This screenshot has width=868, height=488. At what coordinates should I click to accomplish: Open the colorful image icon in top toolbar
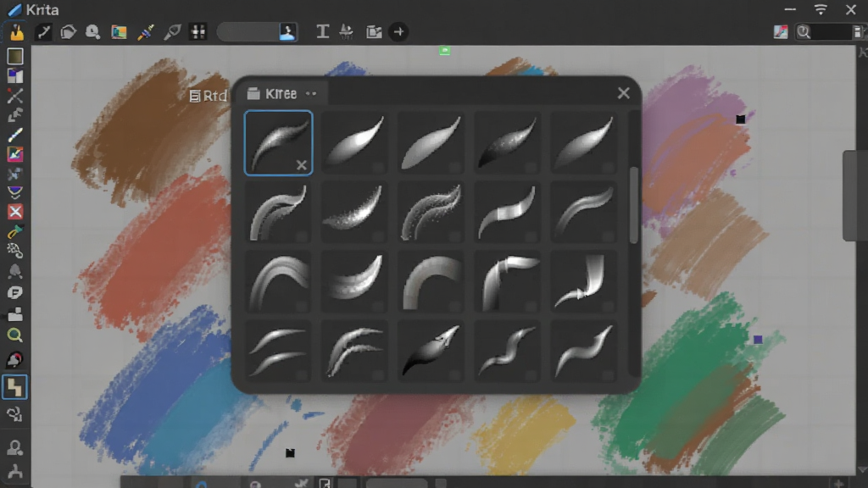(119, 32)
